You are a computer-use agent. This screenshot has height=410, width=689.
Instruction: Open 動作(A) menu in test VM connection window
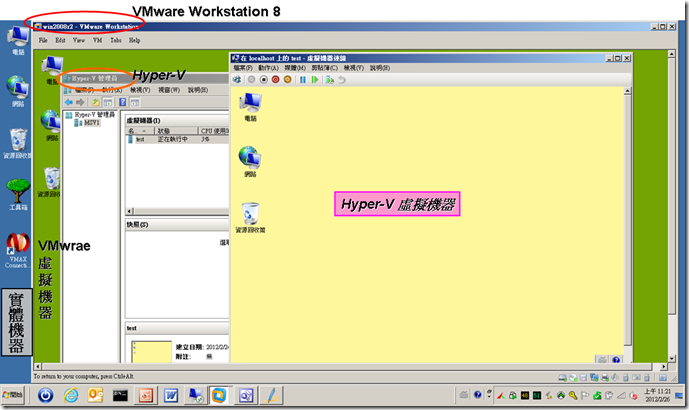(x=268, y=68)
